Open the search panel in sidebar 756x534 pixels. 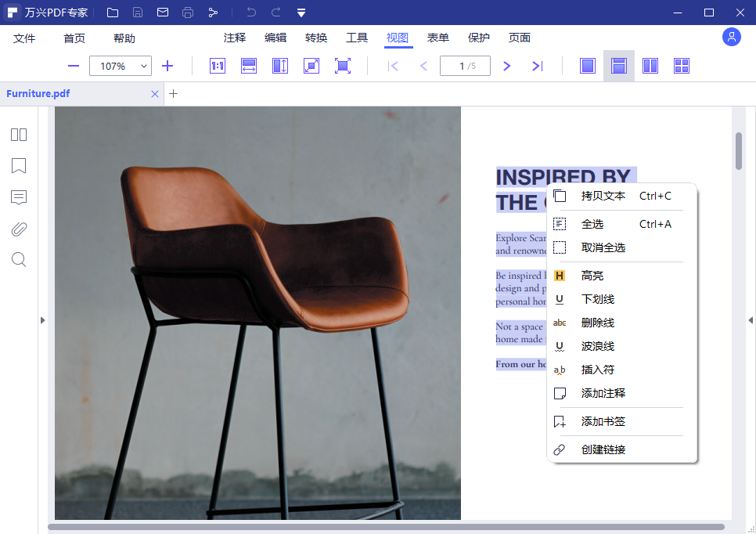(19, 259)
